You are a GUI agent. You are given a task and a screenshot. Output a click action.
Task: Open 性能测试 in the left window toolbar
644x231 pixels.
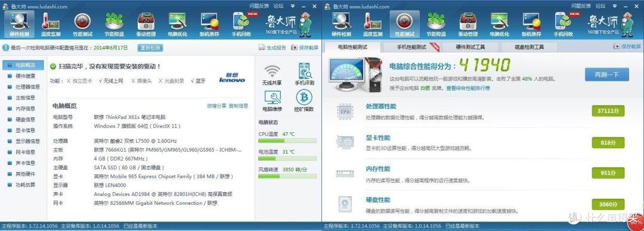click(83, 24)
